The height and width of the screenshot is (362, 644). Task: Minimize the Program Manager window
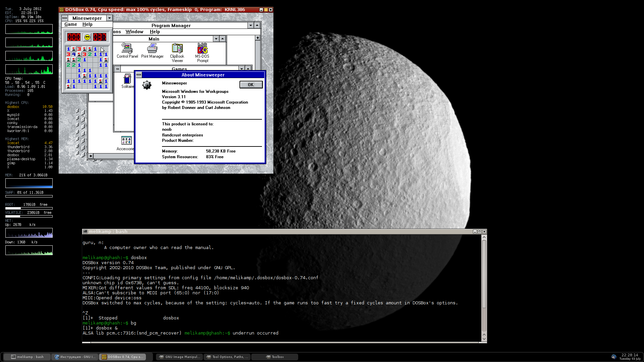click(x=251, y=25)
